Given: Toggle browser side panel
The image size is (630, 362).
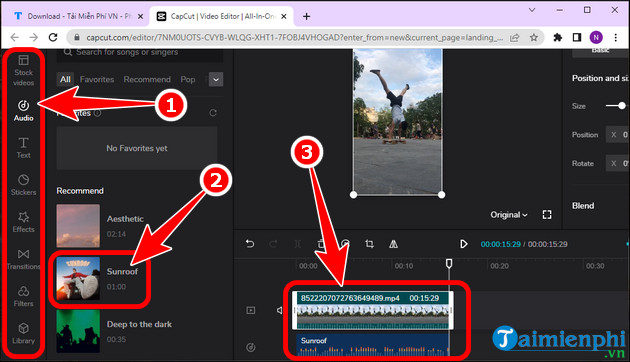Looking at the screenshot, I should [x=577, y=37].
